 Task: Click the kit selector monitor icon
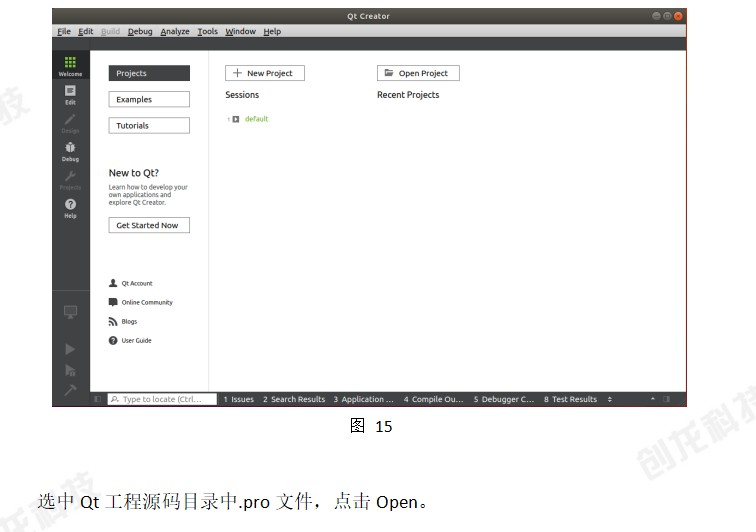70,312
